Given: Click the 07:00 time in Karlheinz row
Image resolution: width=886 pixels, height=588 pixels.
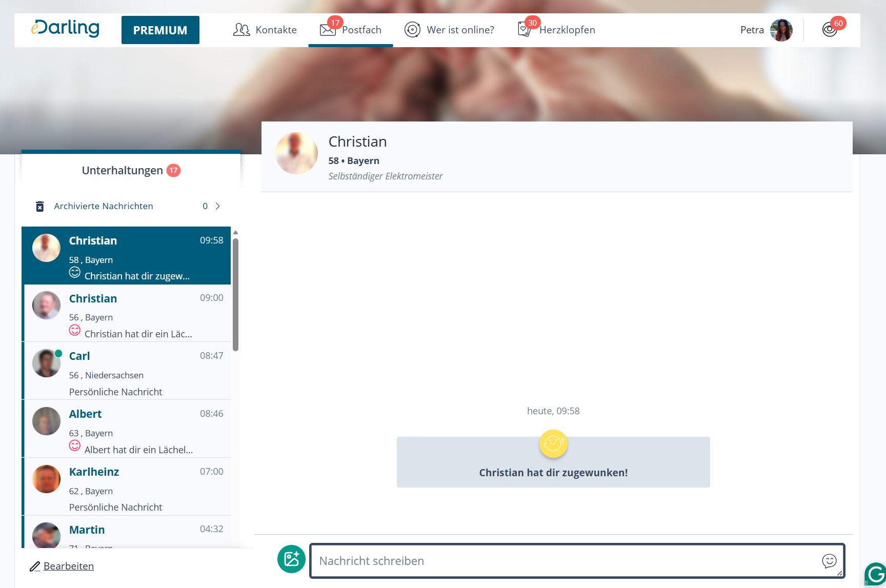Looking at the screenshot, I should 212,472.
